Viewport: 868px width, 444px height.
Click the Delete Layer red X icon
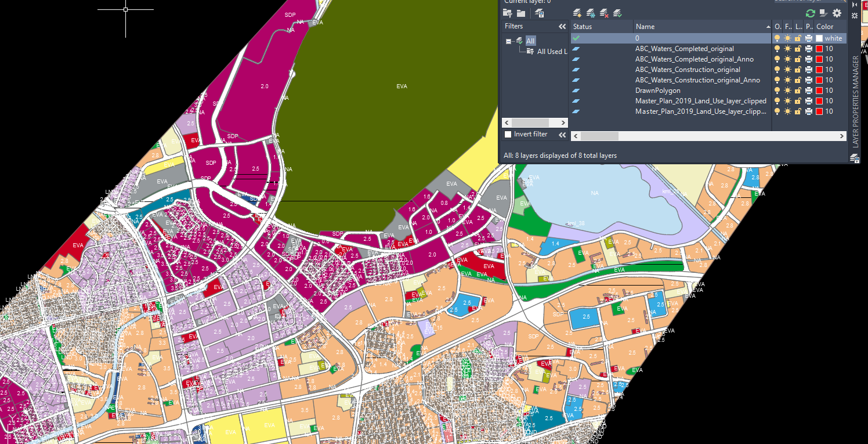[x=604, y=13]
